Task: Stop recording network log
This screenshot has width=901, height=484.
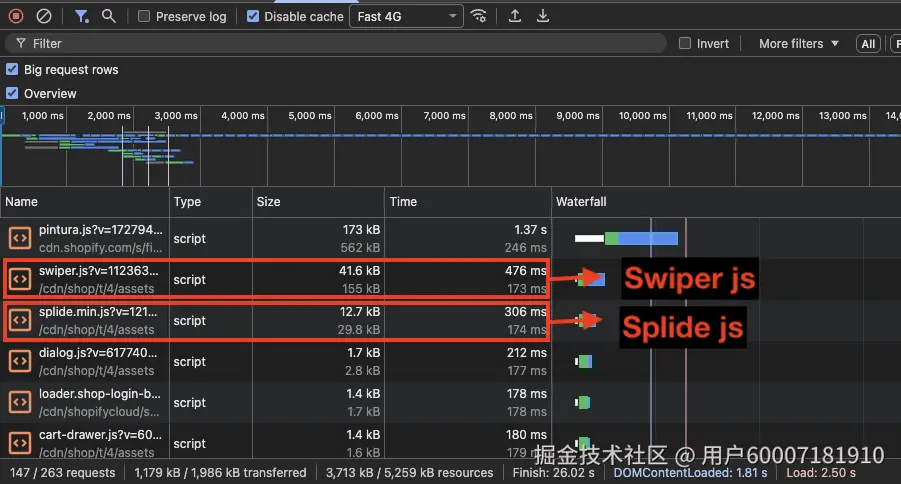Action: coord(16,16)
